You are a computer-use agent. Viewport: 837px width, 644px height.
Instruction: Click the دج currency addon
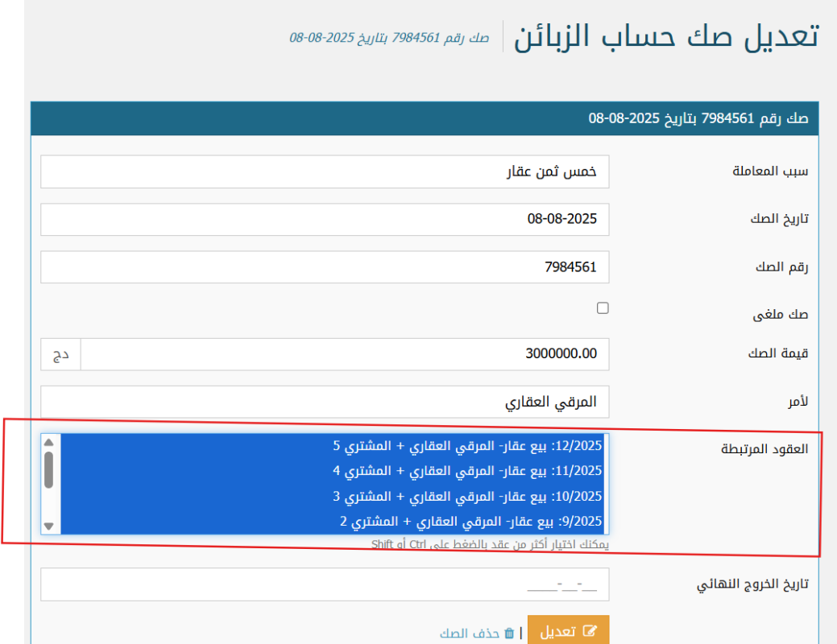60,354
